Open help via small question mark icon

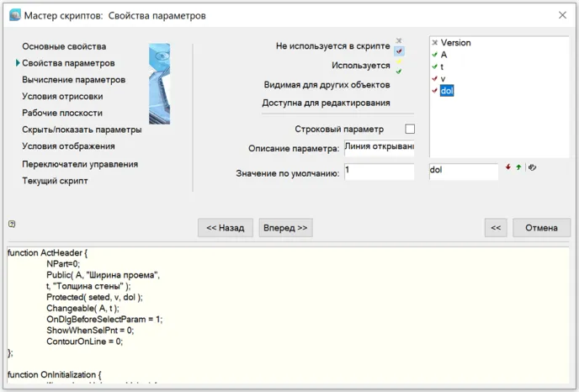12,224
